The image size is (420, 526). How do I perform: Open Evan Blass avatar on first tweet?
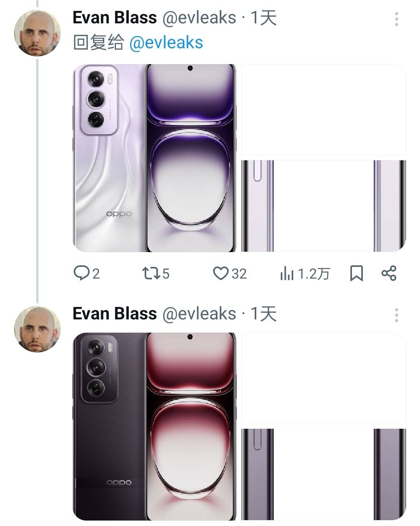37,33
